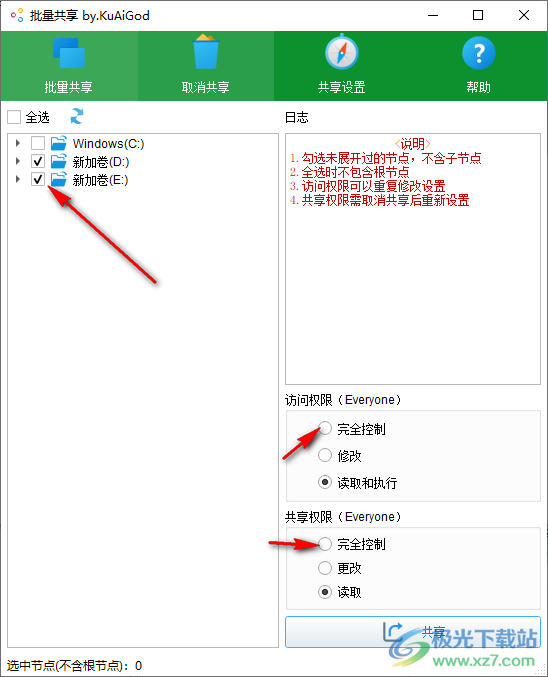Check the Windows(C:) drive checkbox
Viewport: 548px width, 677px height.
(38, 143)
